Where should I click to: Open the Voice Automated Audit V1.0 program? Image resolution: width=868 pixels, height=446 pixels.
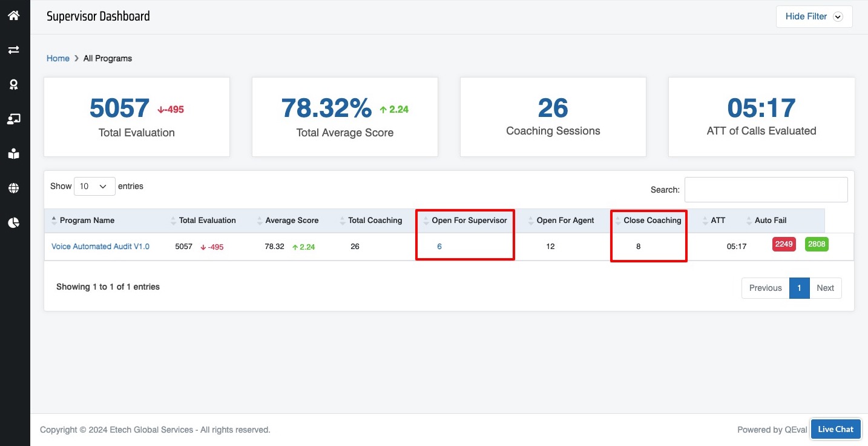100,247
